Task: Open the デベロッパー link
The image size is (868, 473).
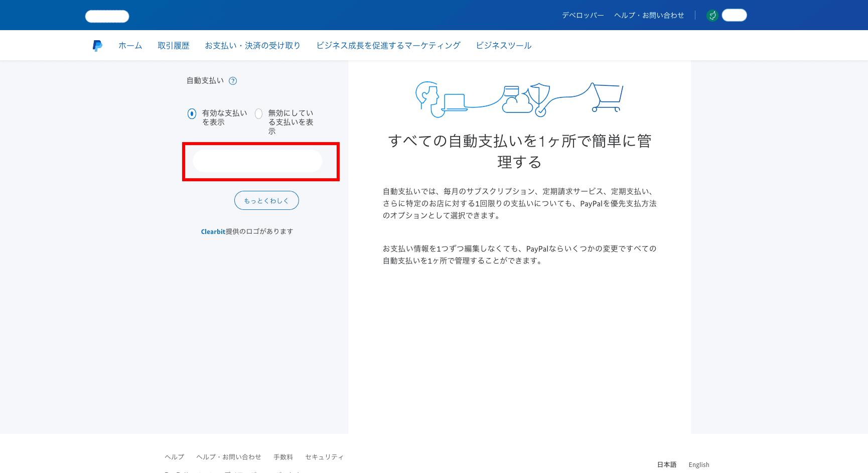Action: coord(583,16)
